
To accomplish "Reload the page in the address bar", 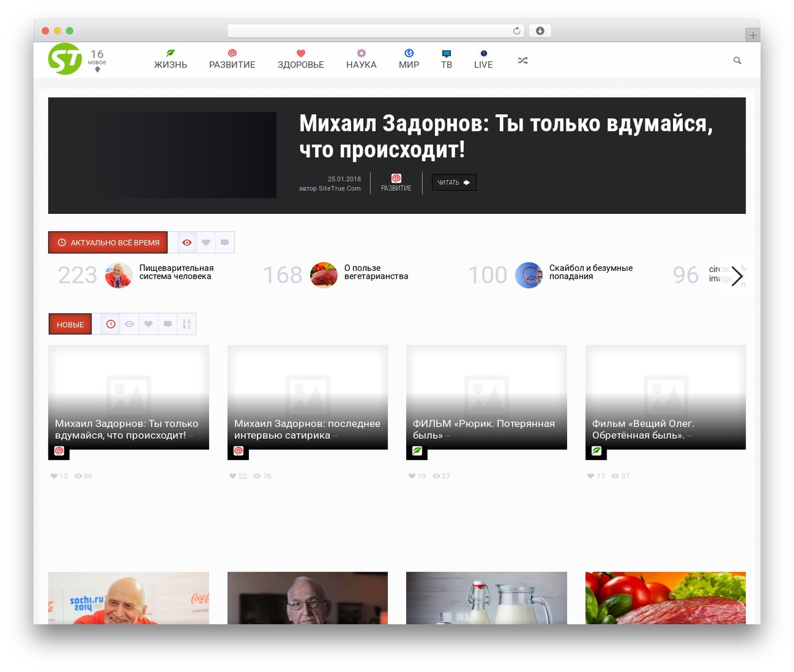I will (x=517, y=31).
